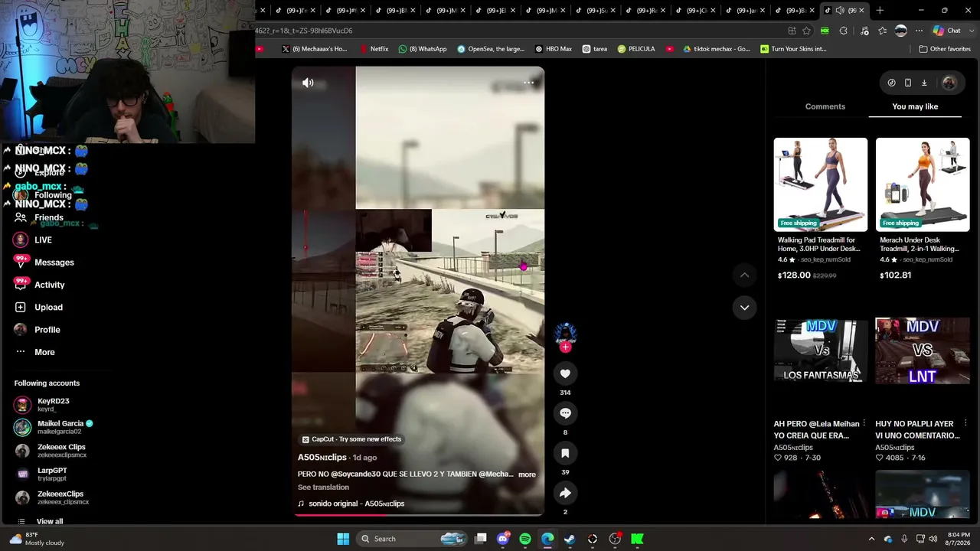The width and height of the screenshot is (980, 551).
Task: Open the WhatsApp bookmark
Action: click(x=423, y=49)
